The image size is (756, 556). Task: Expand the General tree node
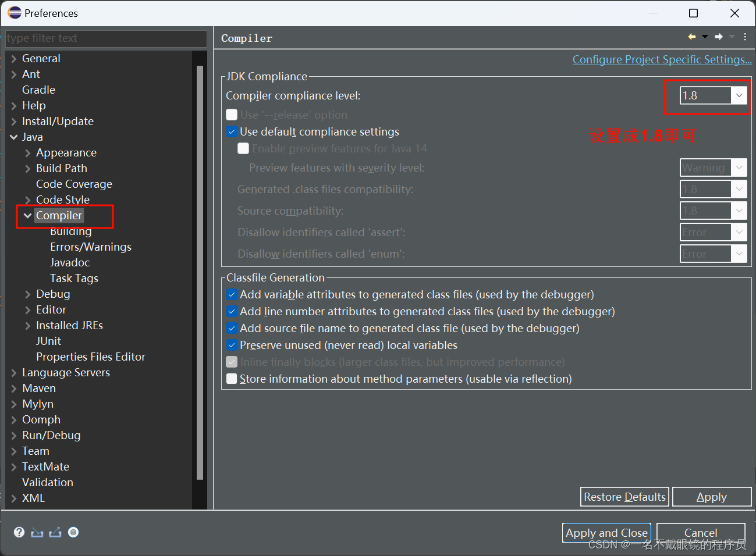coord(14,58)
